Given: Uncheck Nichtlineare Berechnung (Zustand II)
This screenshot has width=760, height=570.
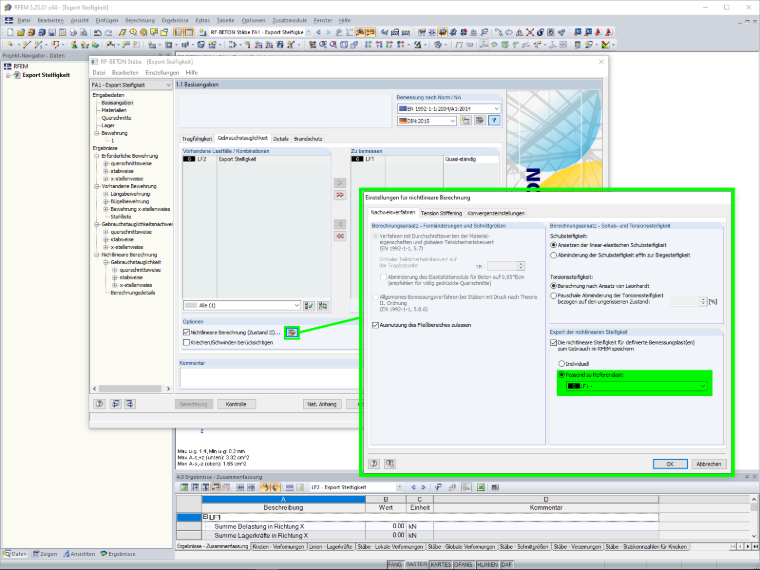Looking at the screenshot, I should pyautogui.click(x=186, y=332).
